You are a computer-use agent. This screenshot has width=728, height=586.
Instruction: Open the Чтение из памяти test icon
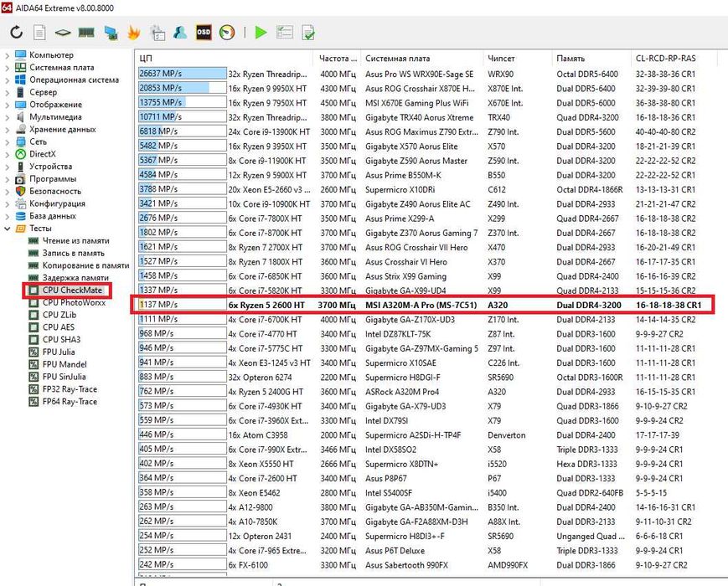click(x=34, y=240)
